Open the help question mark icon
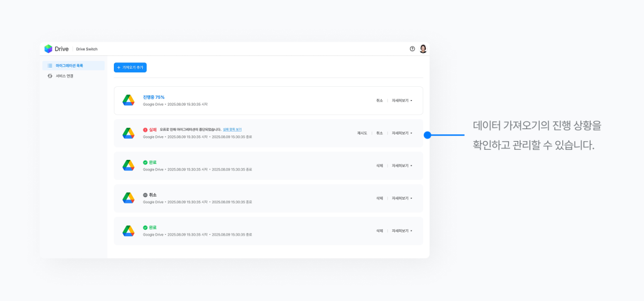This screenshot has height=301, width=644. click(413, 49)
